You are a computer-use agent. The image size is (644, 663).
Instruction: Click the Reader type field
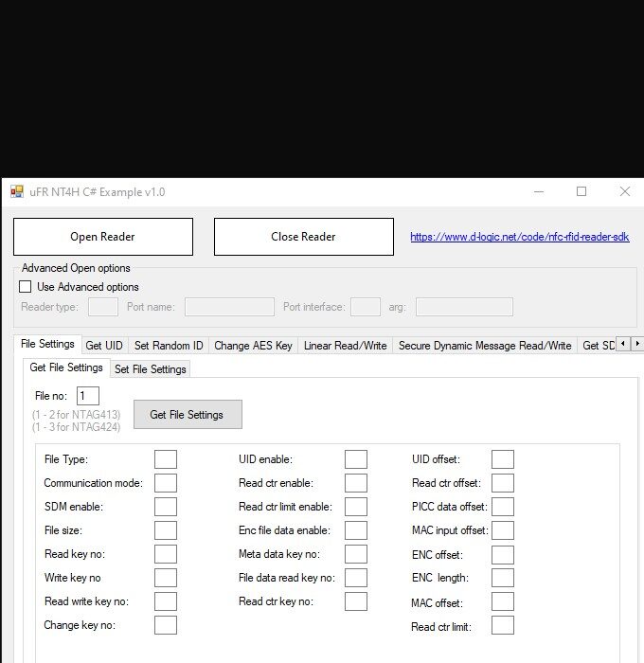(x=103, y=307)
